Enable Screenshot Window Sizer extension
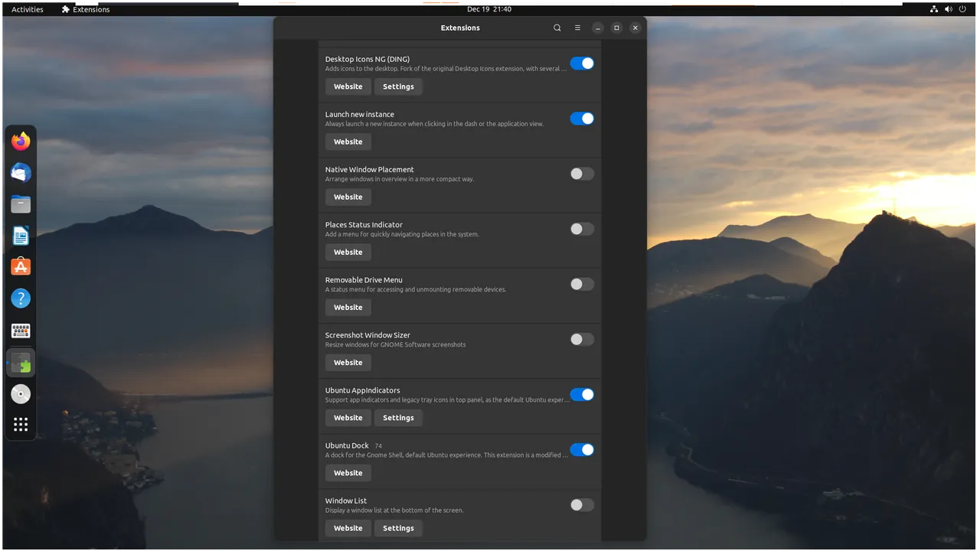 click(582, 339)
